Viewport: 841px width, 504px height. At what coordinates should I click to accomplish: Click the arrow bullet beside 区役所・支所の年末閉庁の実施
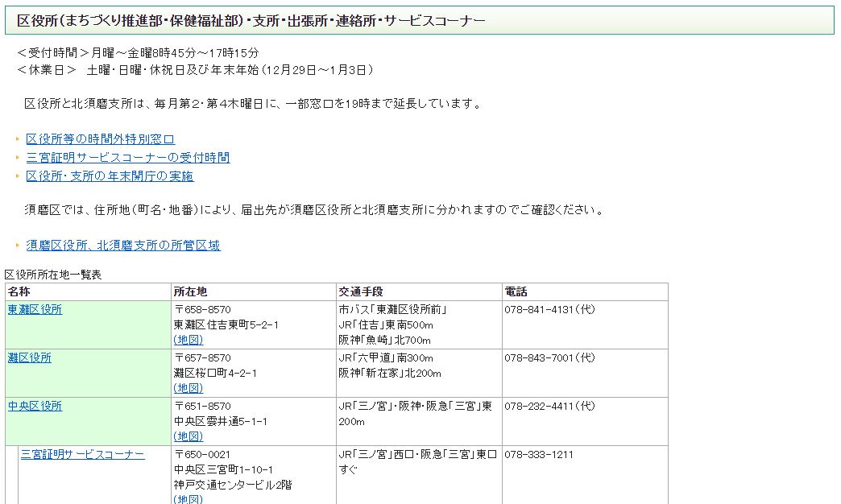(18, 176)
